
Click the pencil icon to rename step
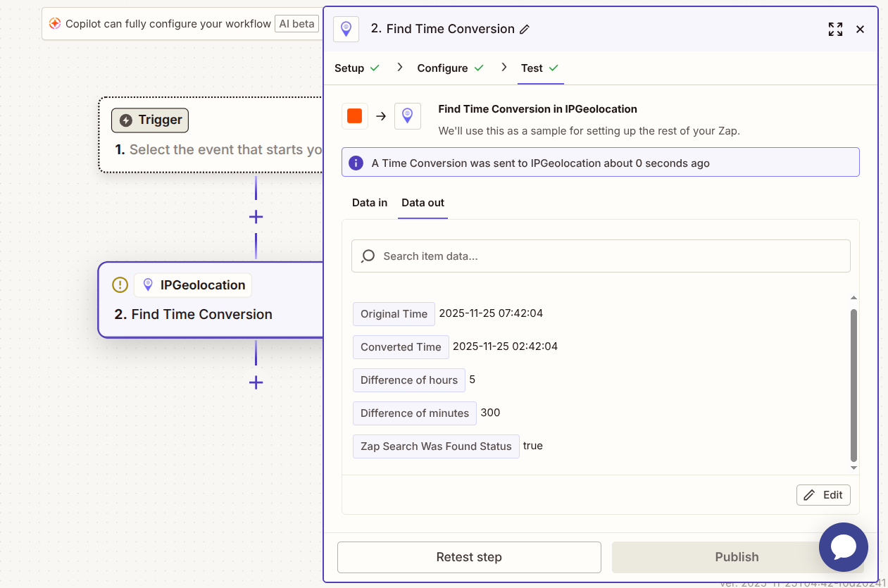(x=525, y=30)
